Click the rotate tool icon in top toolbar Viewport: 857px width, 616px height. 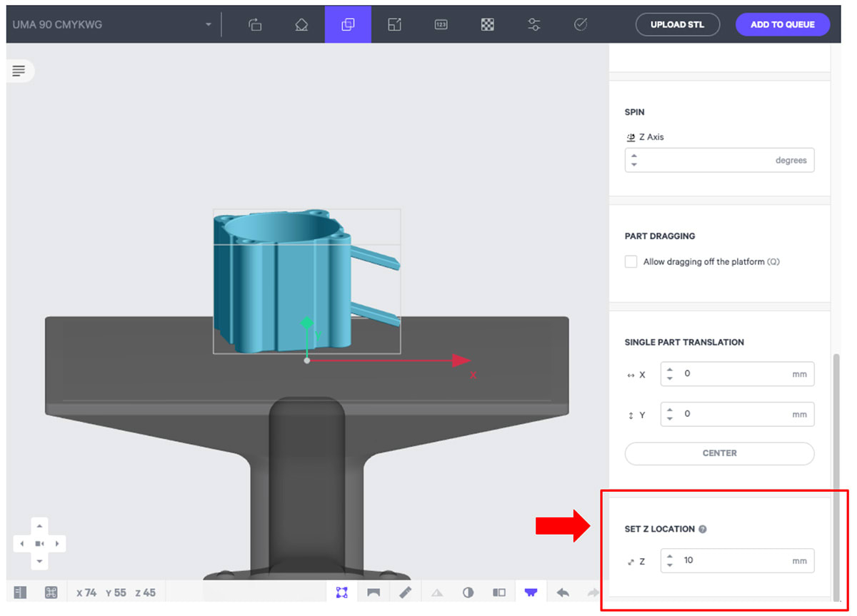click(255, 24)
